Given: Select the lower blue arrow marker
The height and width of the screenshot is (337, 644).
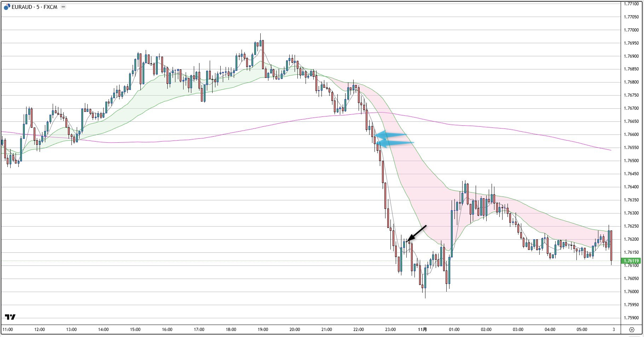Looking at the screenshot, I should pyautogui.click(x=394, y=143).
